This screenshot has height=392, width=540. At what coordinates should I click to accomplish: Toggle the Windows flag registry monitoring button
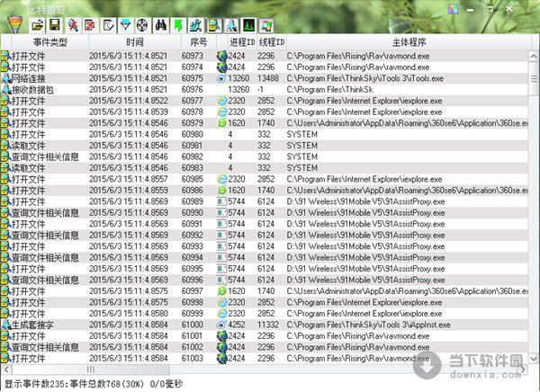[266, 25]
